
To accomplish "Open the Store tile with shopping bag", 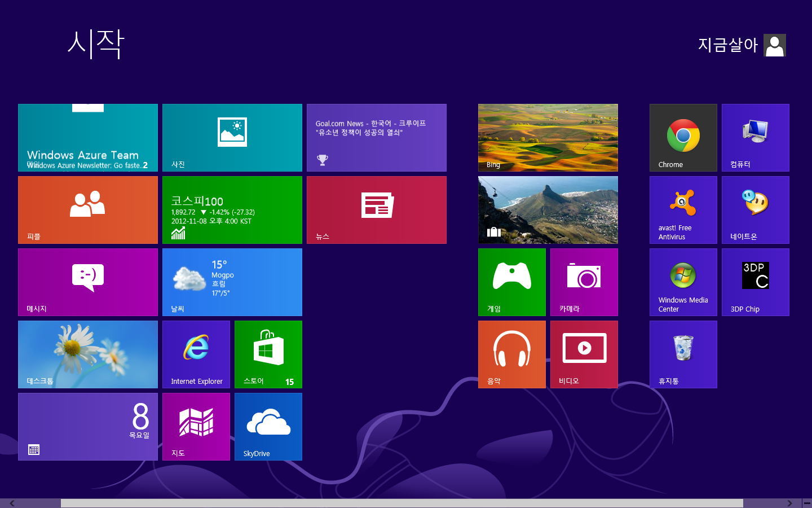I will (x=268, y=354).
